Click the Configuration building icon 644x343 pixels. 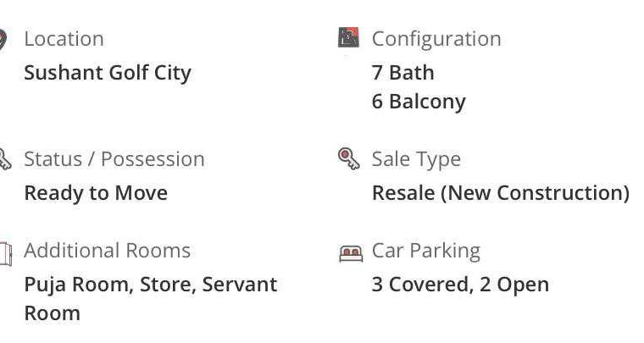[348, 38]
